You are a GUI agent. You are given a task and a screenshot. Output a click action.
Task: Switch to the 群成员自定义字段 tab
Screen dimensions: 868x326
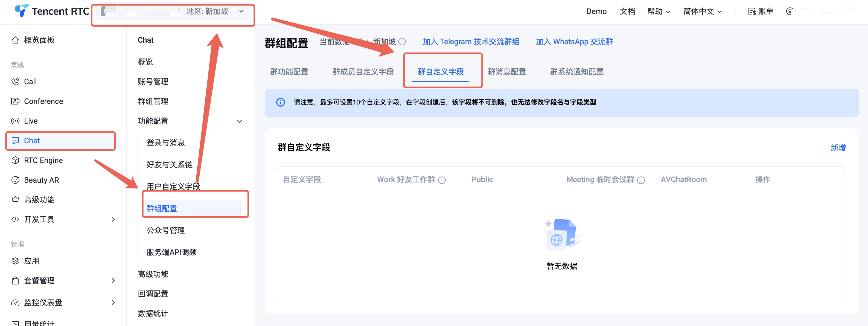click(x=363, y=72)
